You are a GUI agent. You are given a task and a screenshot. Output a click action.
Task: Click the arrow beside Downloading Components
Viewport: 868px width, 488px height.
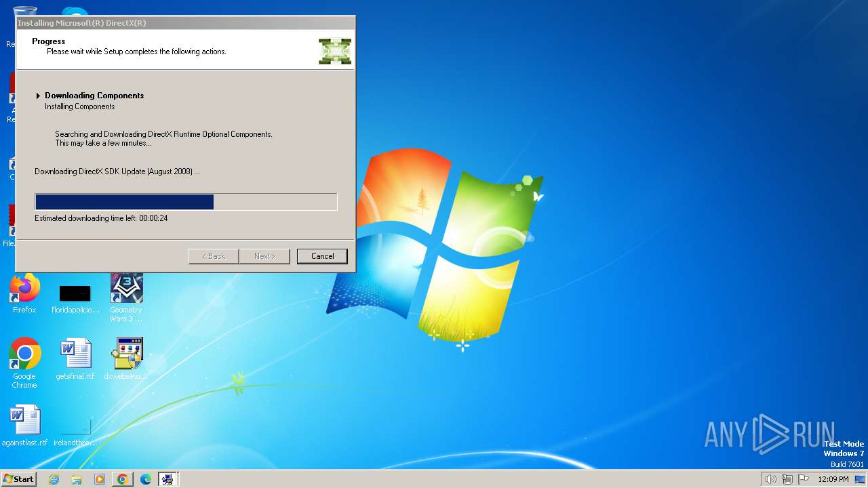pos(39,96)
